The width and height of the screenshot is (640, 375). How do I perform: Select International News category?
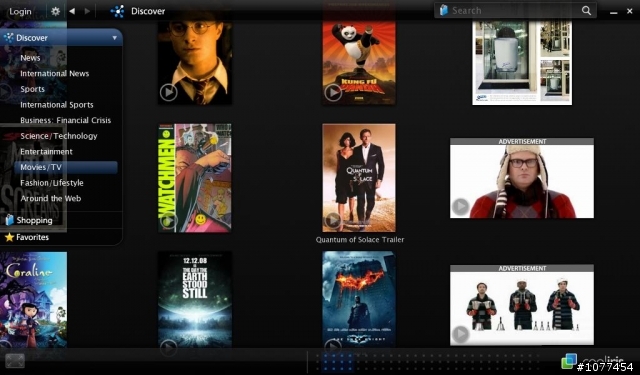[54, 73]
